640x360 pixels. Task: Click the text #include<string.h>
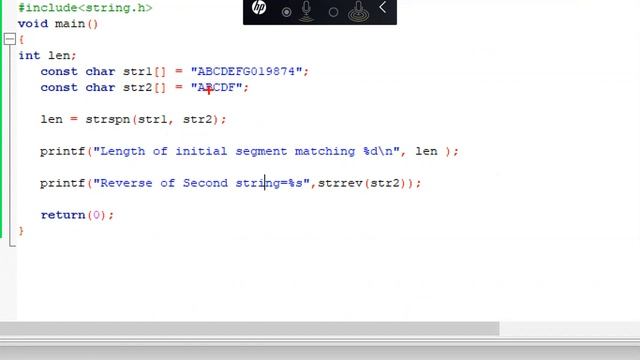tap(85, 8)
